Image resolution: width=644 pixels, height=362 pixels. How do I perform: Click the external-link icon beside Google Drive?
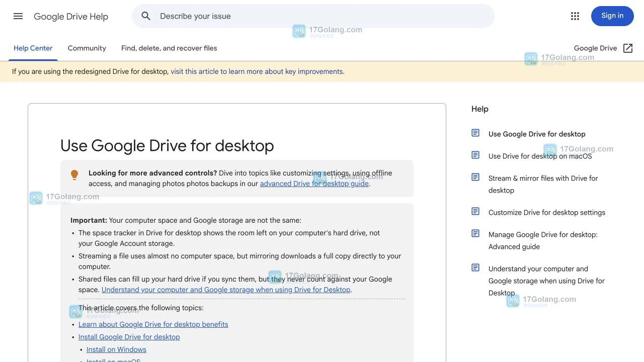coord(628,48)
